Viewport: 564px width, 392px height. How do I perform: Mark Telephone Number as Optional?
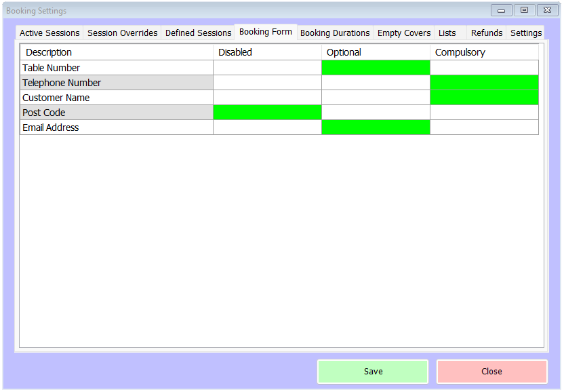(x=376, y=83)
